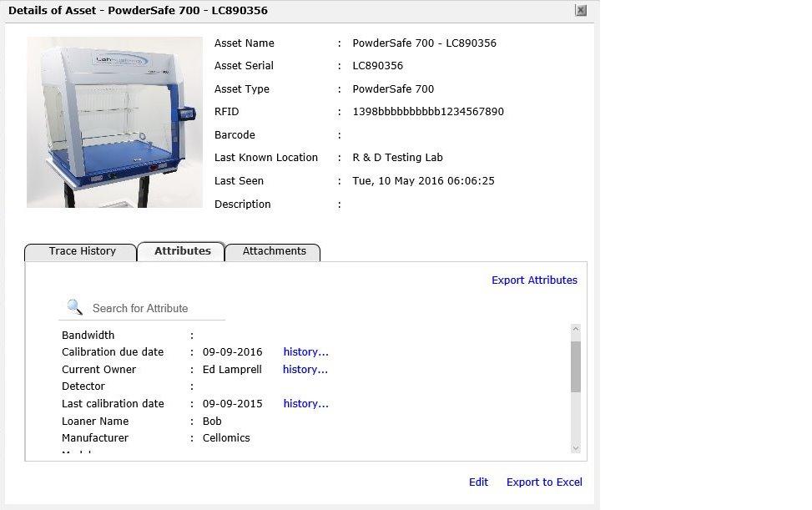Click the 09-09-2015 last calibration value
The width and height of the screenshot is (812, 510).
(x=232, y=404)
